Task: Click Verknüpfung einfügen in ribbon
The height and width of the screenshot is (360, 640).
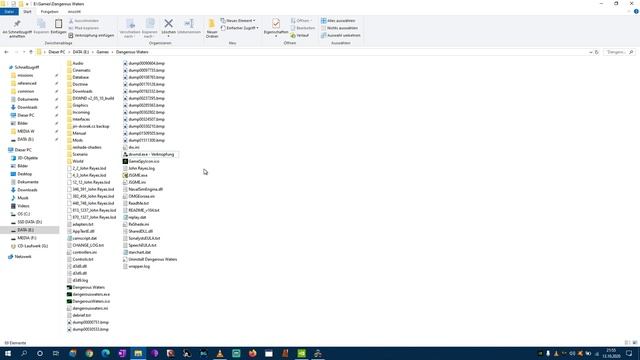Action: click(x=91, y=36)
